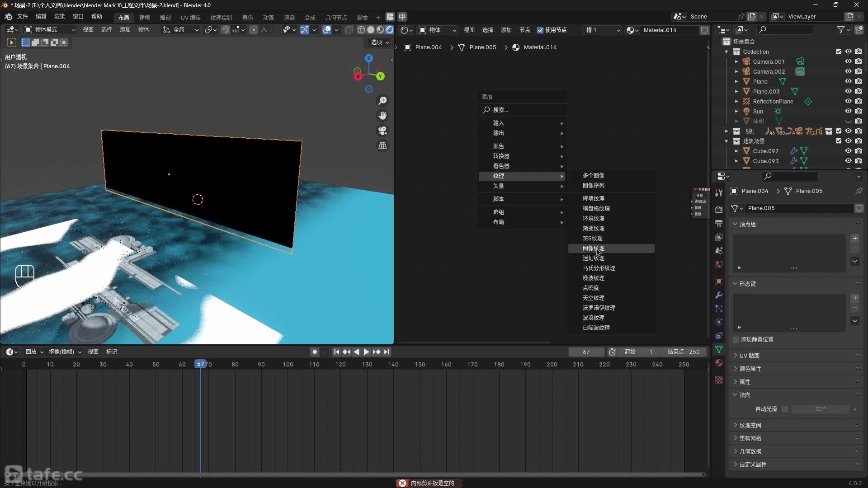
Task: Click the pin icon in properties header
Action: (859, 191)
